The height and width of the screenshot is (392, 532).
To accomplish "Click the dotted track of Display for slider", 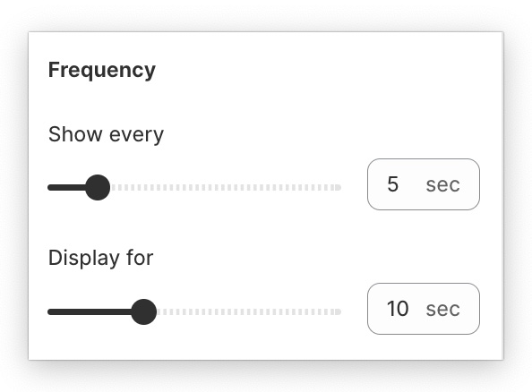I will [x=249, y=312].
